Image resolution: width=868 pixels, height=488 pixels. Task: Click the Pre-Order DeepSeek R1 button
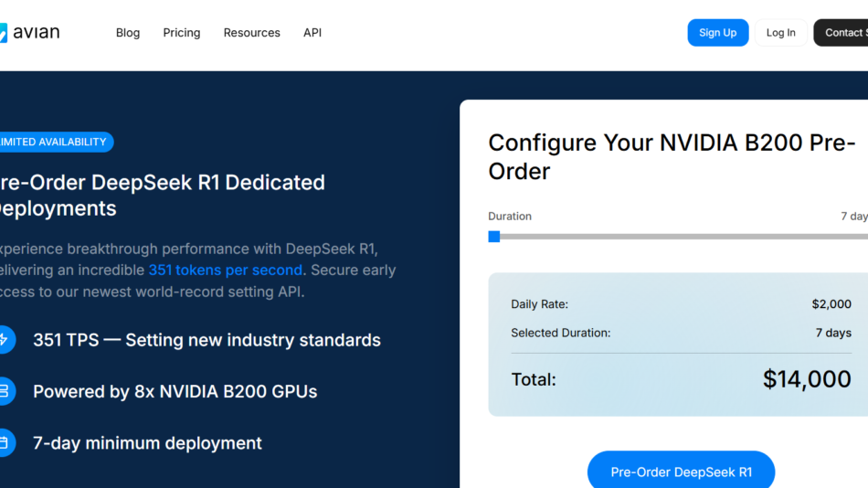click(681, 472)
